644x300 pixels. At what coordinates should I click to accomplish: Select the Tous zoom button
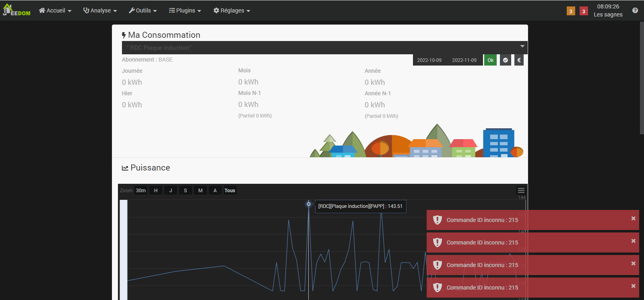pyautogui.click(x=230, y=191)
